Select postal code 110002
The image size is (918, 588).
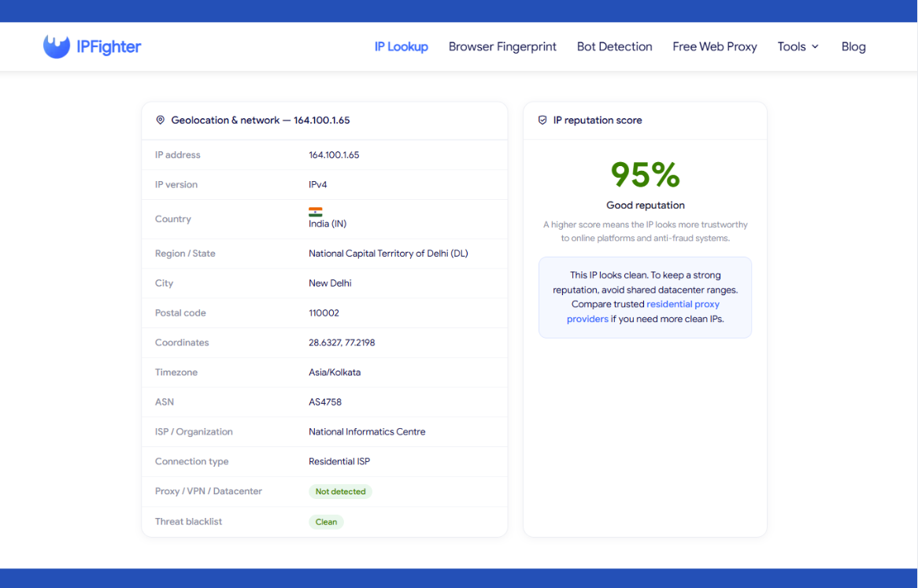[324, 313]
